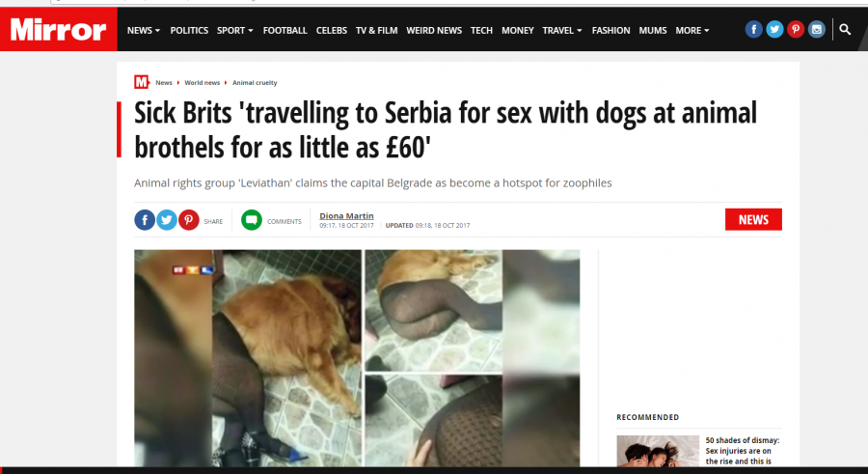The height and width of the screenshot is (474, 868).
Task: Open Twitter icon in header bar
Action: click(x=774, y=29)
